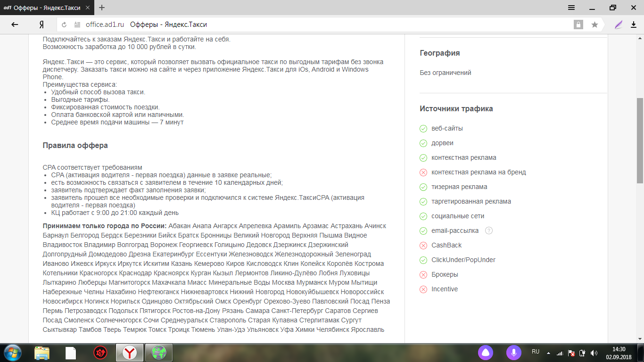Open a new tab with the plus button
This screenshot has height=362, width=644.
pos(102,8)
